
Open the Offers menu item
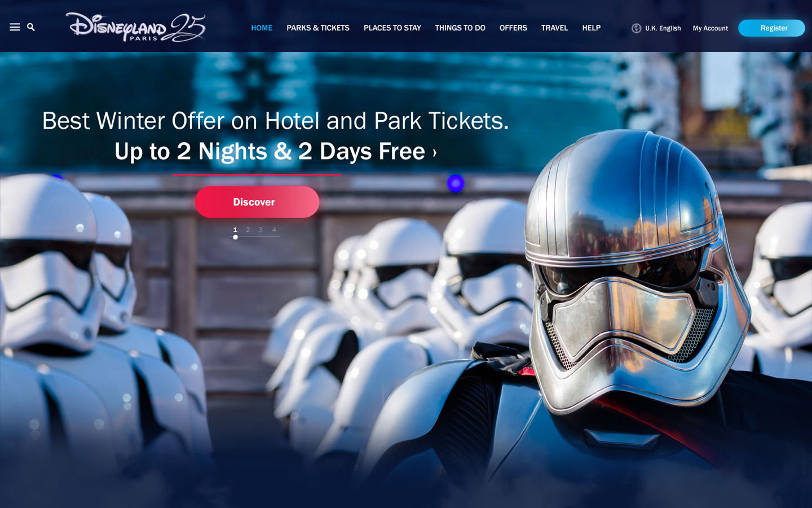tap(513, 28)
